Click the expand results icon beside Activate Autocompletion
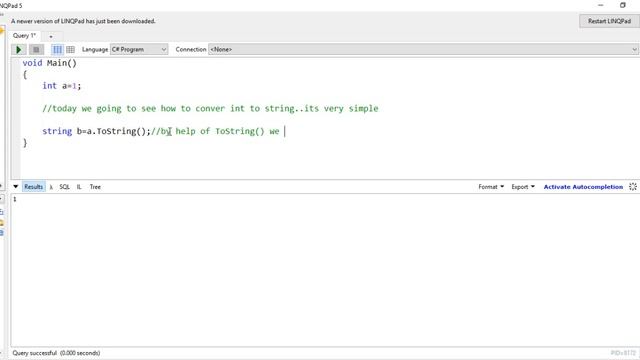 633,187
